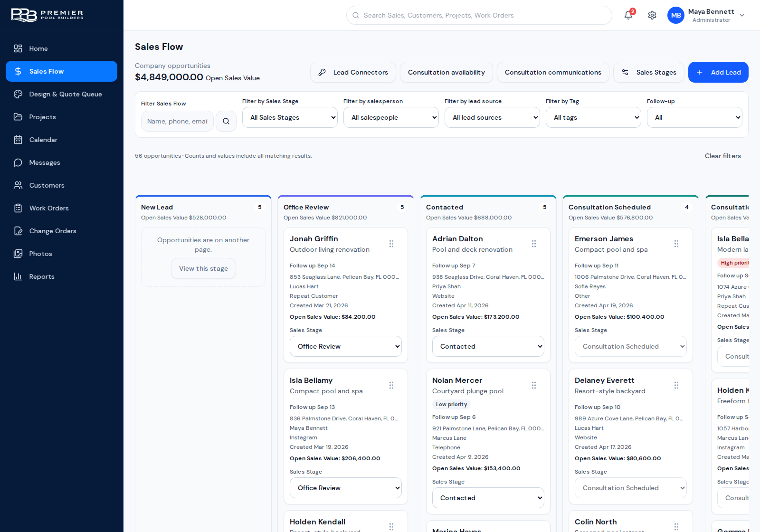Click drag handle on Emerson James card
Image resolution: width=760 pixels, height=532 pixels.
[x=676, y=244]
